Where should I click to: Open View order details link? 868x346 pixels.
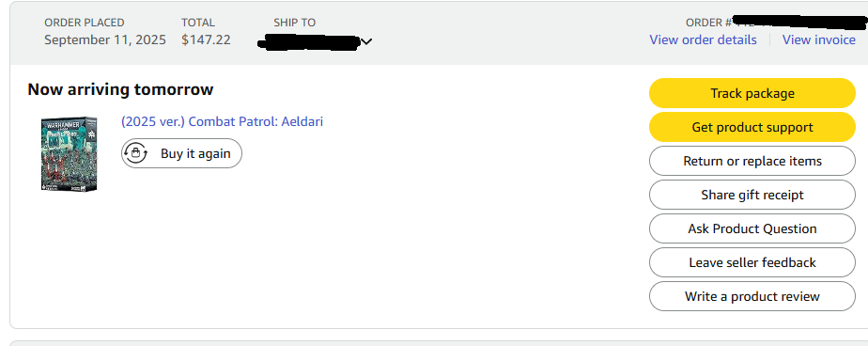703,39
